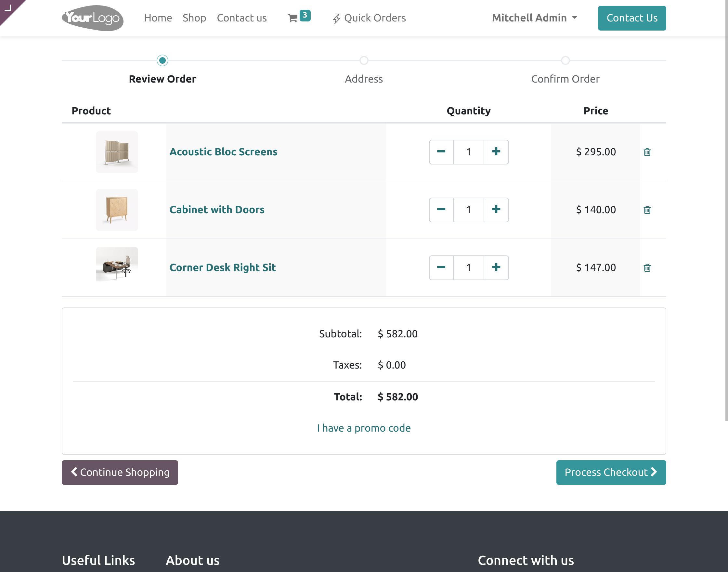Screen dimensions: 728x572
Task: Navigate to the Shop menu
Action: [x=194, y=18]
